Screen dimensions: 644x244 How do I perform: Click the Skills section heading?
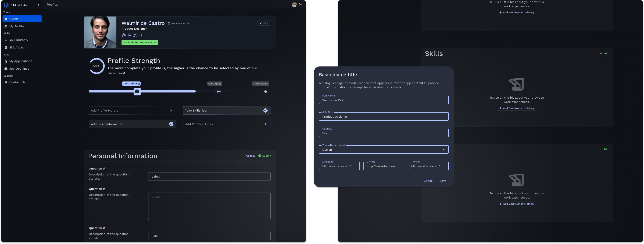pos(434,54)
